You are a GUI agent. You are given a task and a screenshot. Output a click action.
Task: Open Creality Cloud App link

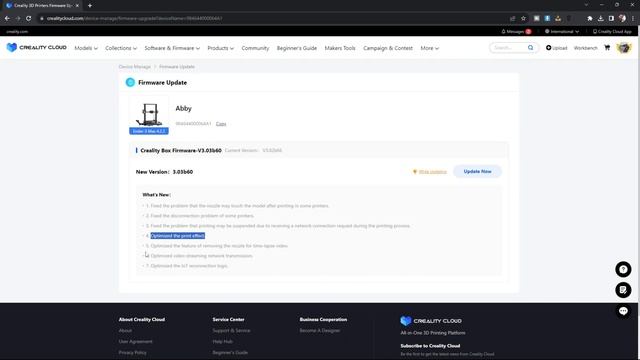click(612, 31)
